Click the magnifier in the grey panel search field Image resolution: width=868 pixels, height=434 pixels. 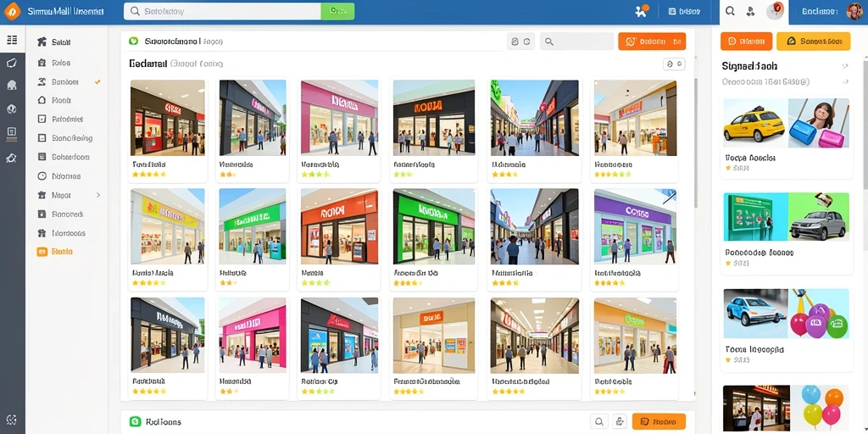click(x=548, y=42)
